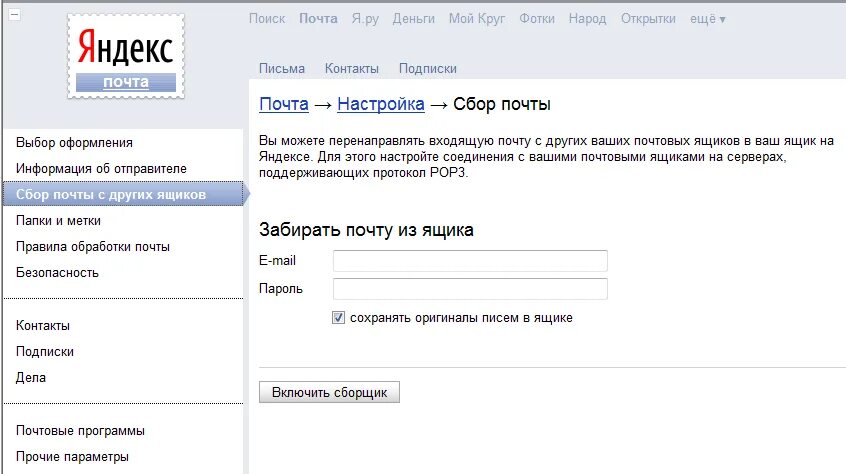Uncheck сохранять оригиналы писем в ящике
The height and width of the screenshot is (474, 846).
(x=338, y=318)
